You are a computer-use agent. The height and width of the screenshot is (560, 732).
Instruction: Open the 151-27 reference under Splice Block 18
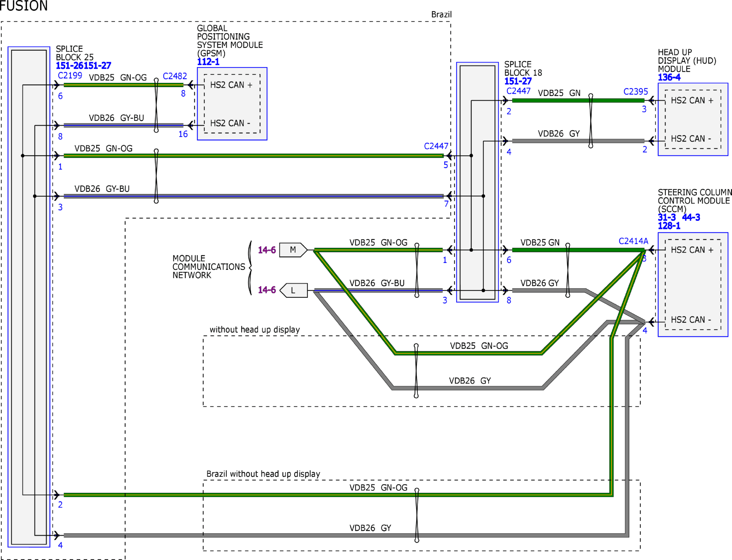(518, 81)
